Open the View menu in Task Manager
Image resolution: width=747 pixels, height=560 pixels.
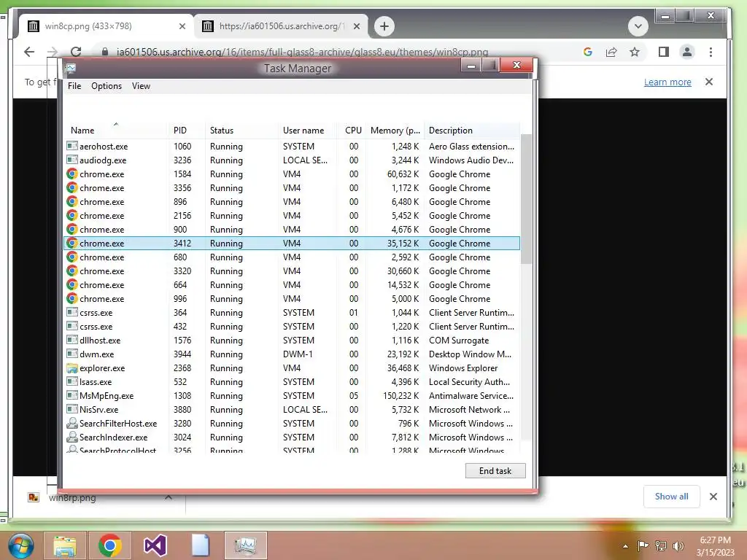point(141,86)
